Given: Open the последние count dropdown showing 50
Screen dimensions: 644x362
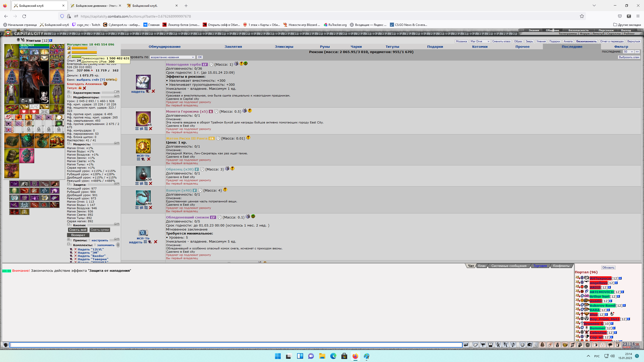Looking at the screenshot, I should [628, 52].
